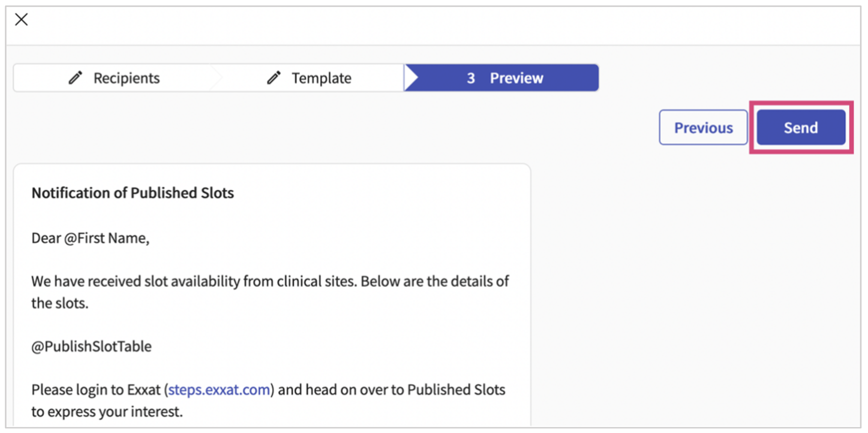The width and height of the screenshot is (868, 433).
Task: Click the 'Please login to Exxat' text
Action: (96, 390)
